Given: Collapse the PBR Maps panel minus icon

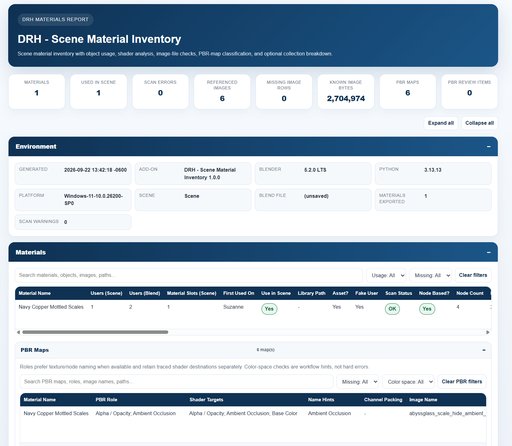Looking at the screenshot, I should (x=484, y=350).
